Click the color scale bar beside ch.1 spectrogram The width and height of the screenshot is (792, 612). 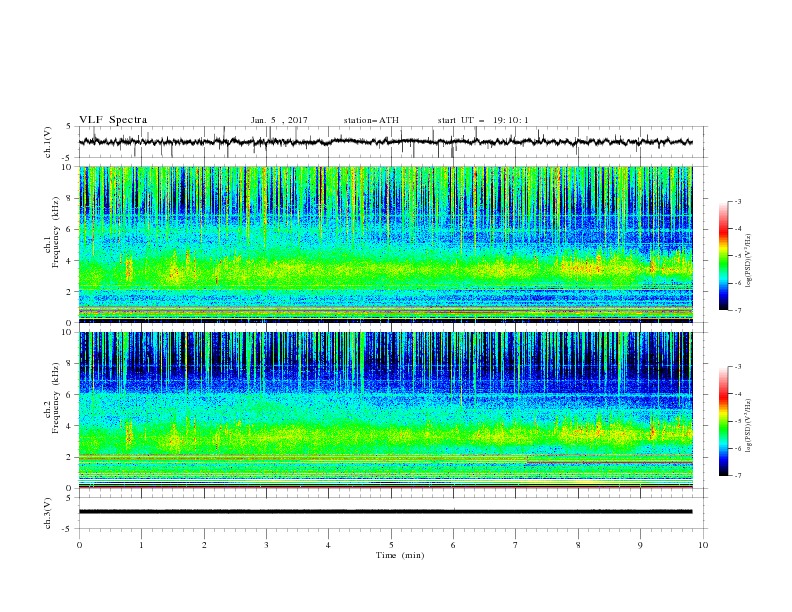pyautogui.click(x=723, y=256)
